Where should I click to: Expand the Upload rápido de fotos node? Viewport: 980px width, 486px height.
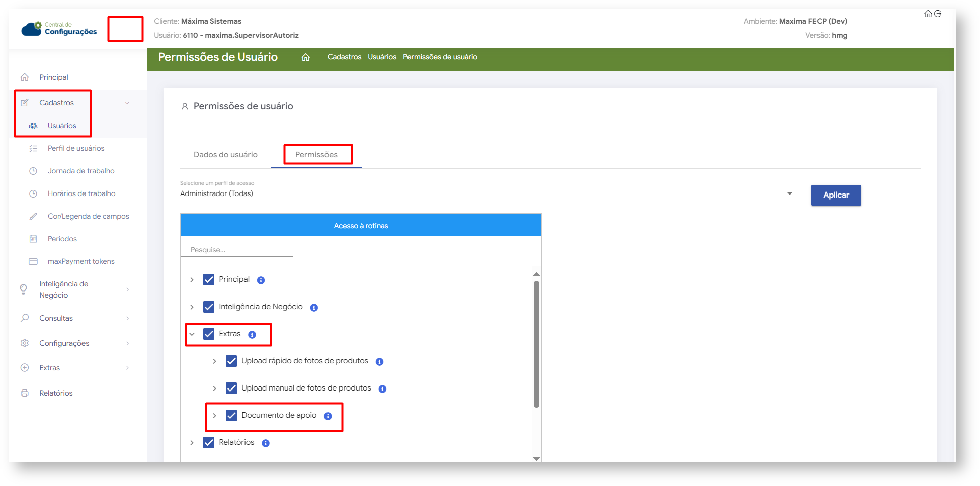pos(214,361)
